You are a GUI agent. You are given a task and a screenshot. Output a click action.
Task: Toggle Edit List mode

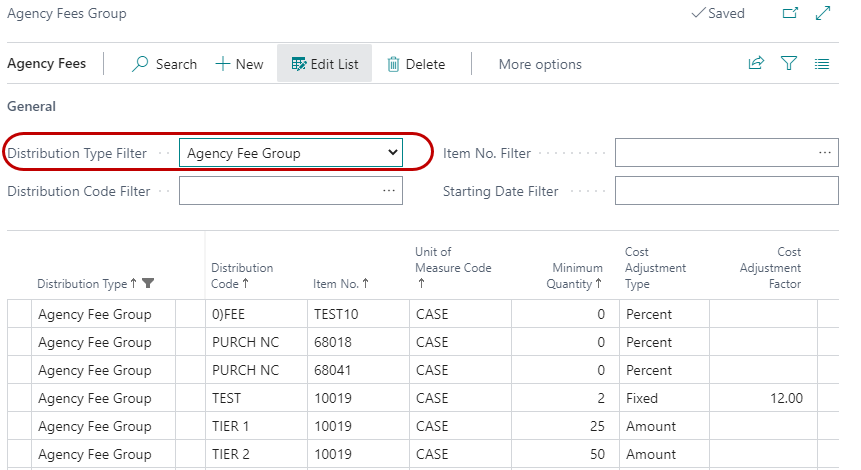[325, 64]
